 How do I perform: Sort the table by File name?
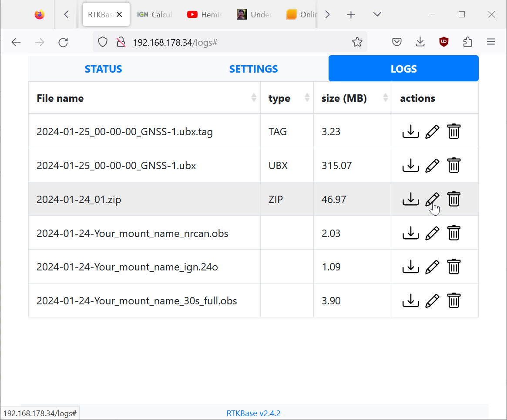[254, 98]
